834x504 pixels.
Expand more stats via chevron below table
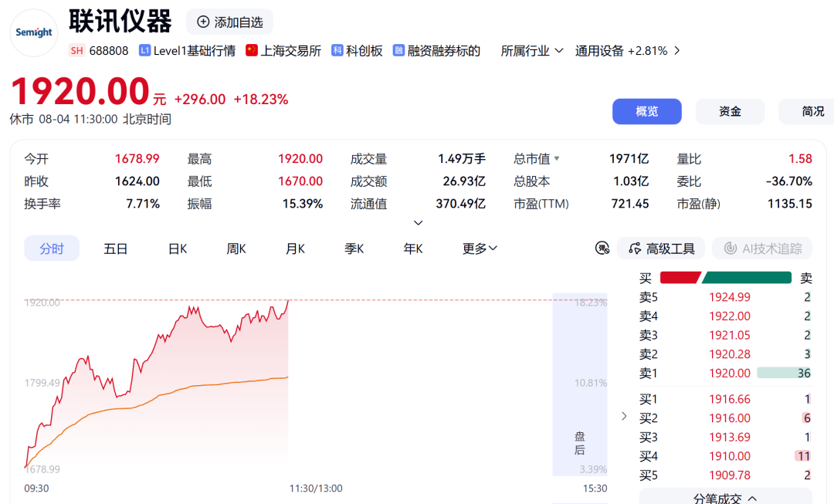418,223
